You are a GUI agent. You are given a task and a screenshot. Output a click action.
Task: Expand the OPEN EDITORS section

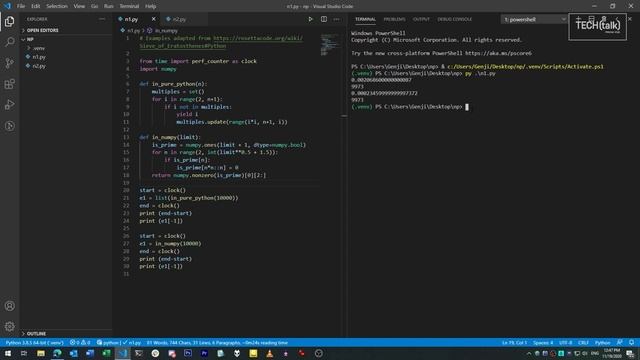coord(42,30)
